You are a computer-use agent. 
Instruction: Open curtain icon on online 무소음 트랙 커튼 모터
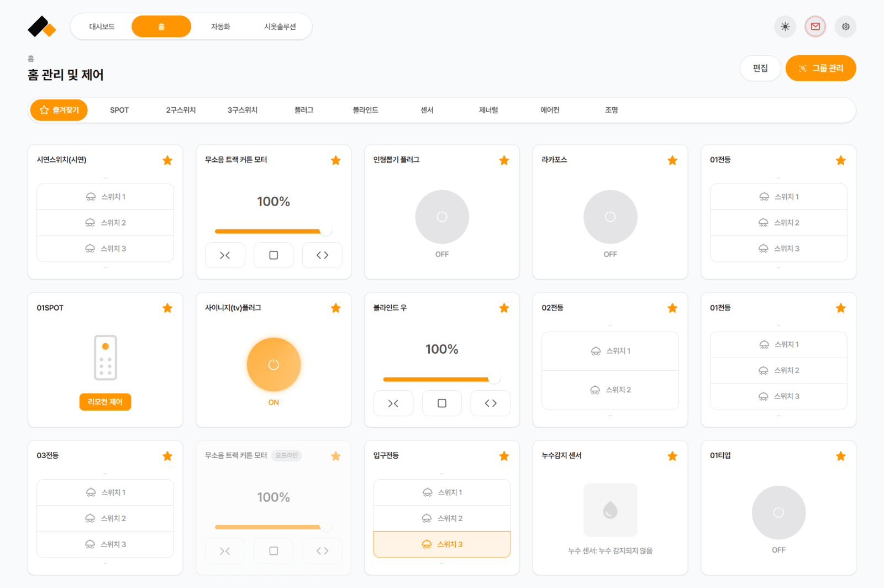[322, 255]
